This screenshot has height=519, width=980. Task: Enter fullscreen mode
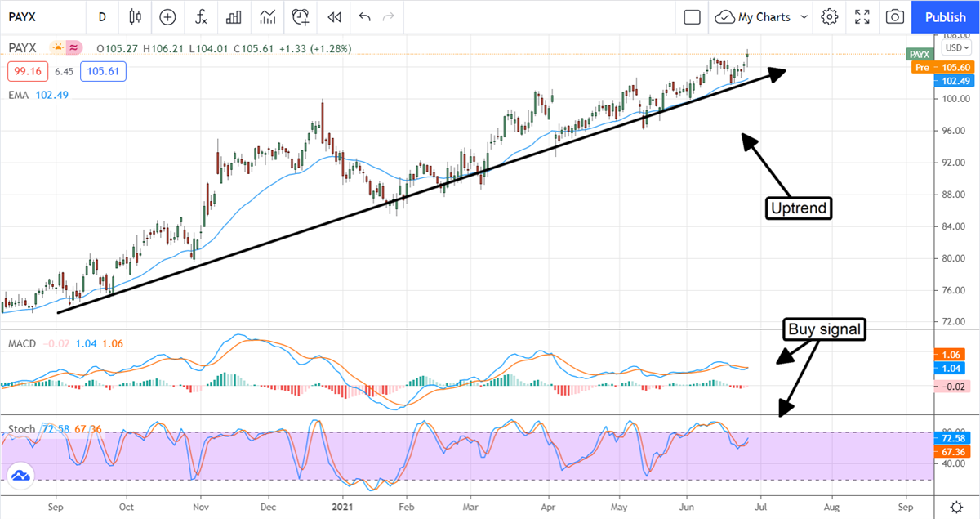pyautogui.click(x=862, y=16)
